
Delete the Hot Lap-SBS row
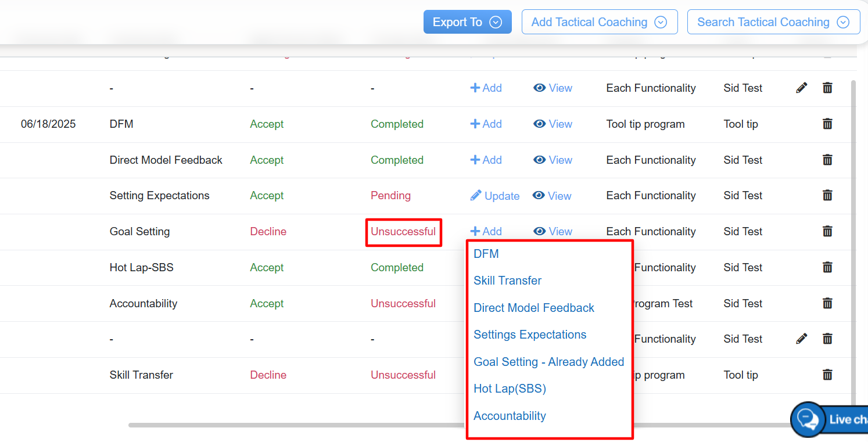827,267
